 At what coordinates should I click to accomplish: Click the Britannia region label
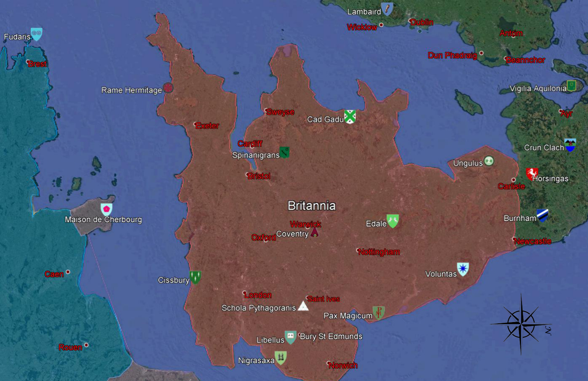[x=312, y=205]
